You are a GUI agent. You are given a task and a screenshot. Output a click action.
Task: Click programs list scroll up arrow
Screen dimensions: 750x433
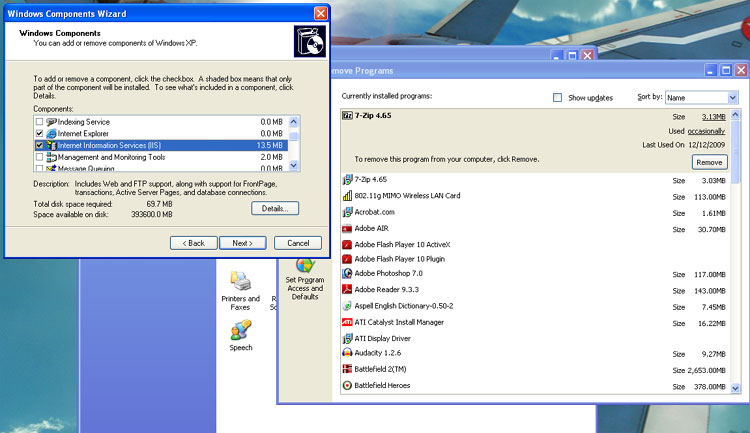pyautogui.click(x=735, y=115)
